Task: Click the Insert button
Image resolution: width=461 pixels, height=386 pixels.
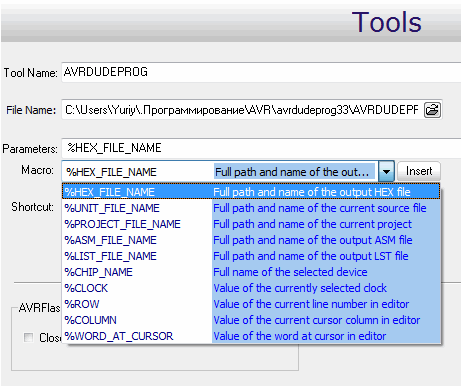Action: pyautogui.click(x=419, y=171)
